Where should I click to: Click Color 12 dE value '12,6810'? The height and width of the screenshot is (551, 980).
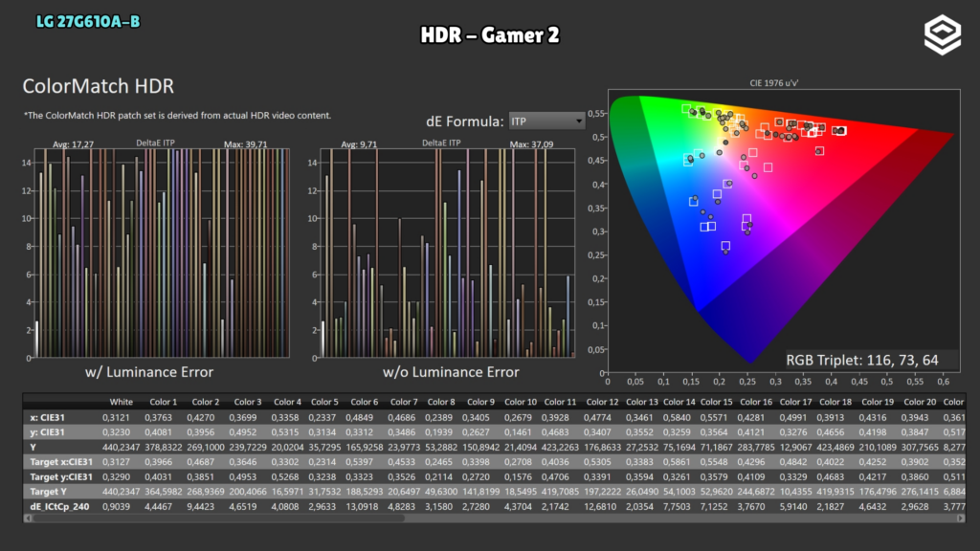601,507
